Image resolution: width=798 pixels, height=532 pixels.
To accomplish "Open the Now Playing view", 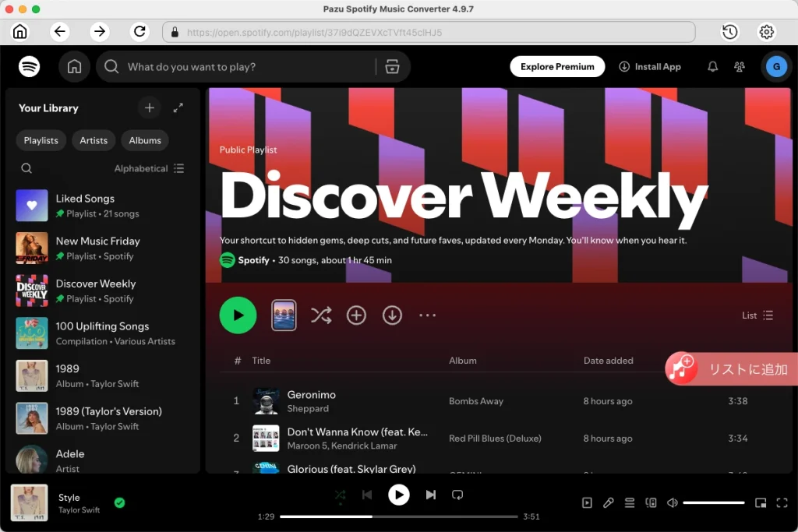I will [586, 502].
